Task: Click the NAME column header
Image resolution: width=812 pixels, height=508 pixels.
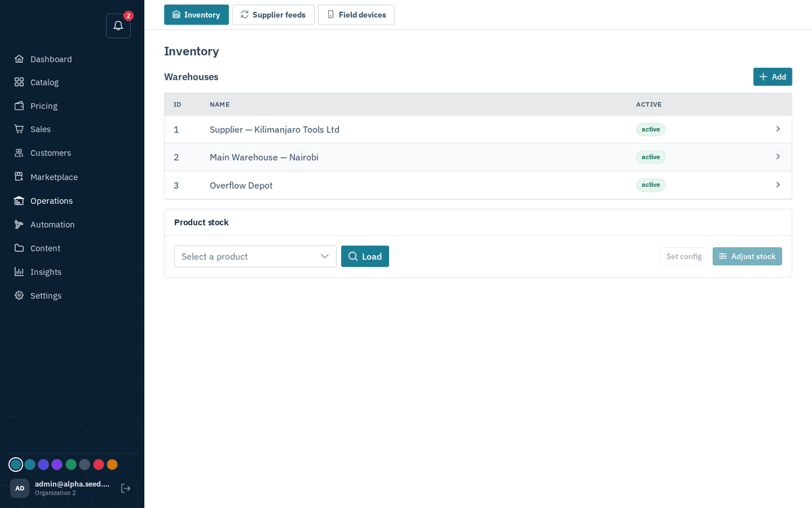Action: click(220, 104)
